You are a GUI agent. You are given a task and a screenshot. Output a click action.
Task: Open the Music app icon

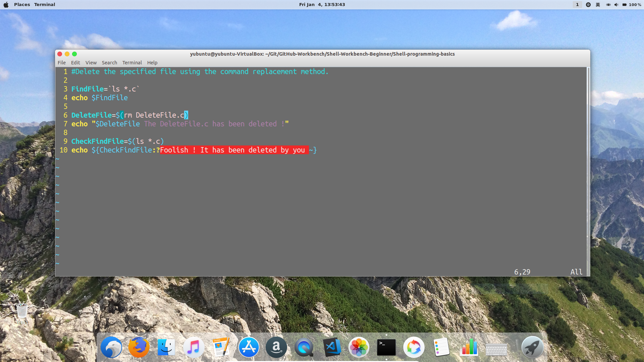coord(194,347)
